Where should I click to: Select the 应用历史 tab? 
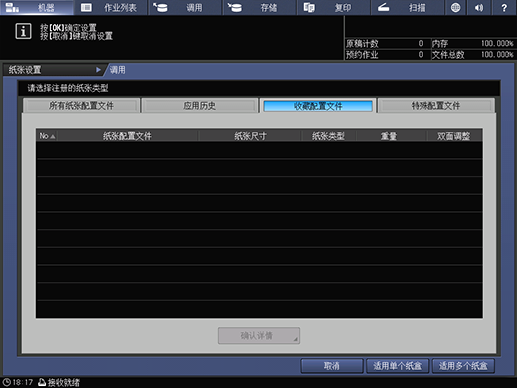199,106
